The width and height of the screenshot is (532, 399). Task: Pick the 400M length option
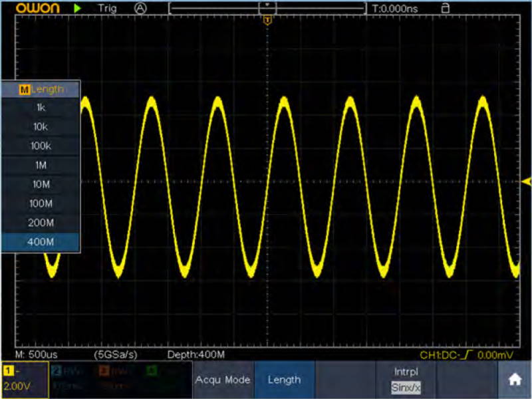pos(41,242)
